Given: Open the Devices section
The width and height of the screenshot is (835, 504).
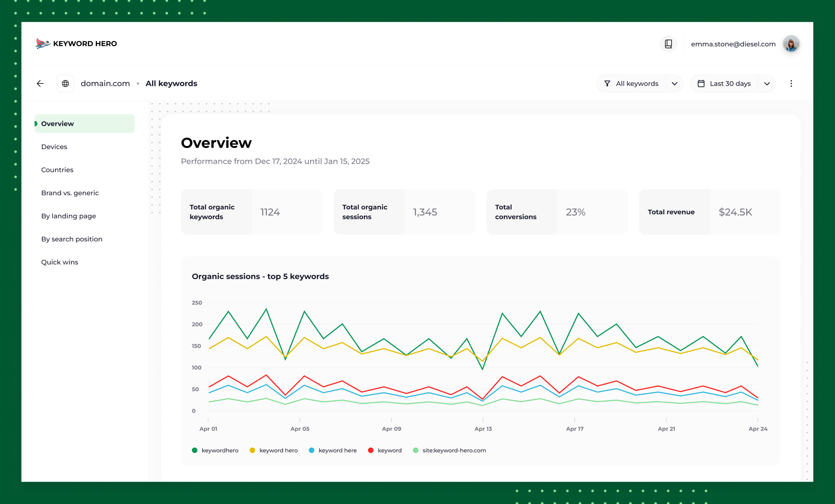Looking at the screenshot, I should point(54,147).
